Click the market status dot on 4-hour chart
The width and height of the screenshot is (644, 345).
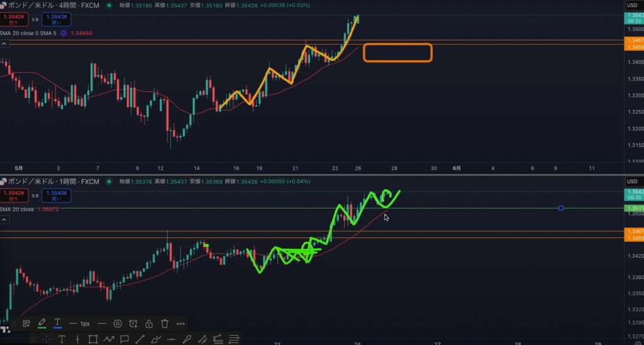click(x=109, y=6)
